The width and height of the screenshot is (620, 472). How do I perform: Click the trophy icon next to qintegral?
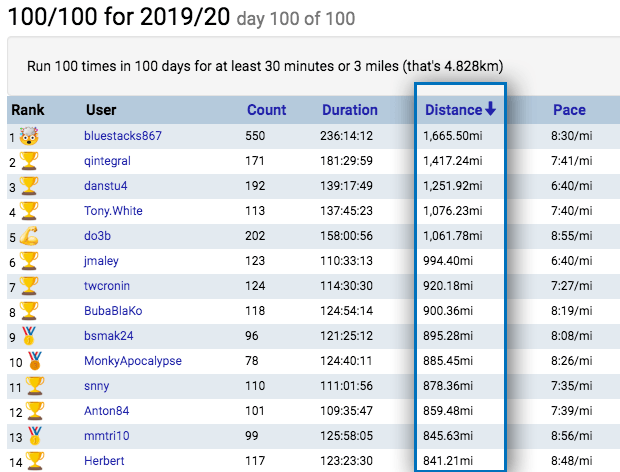click(29, 161)
